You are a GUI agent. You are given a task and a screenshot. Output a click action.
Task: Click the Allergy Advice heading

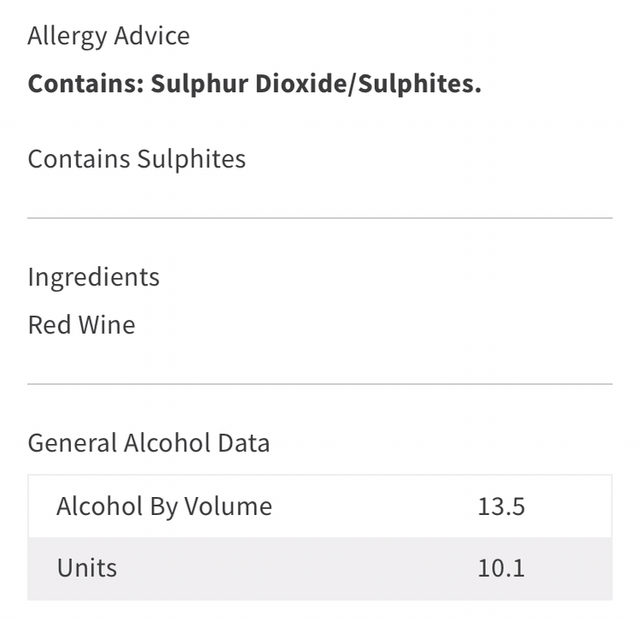coord(108,37)
